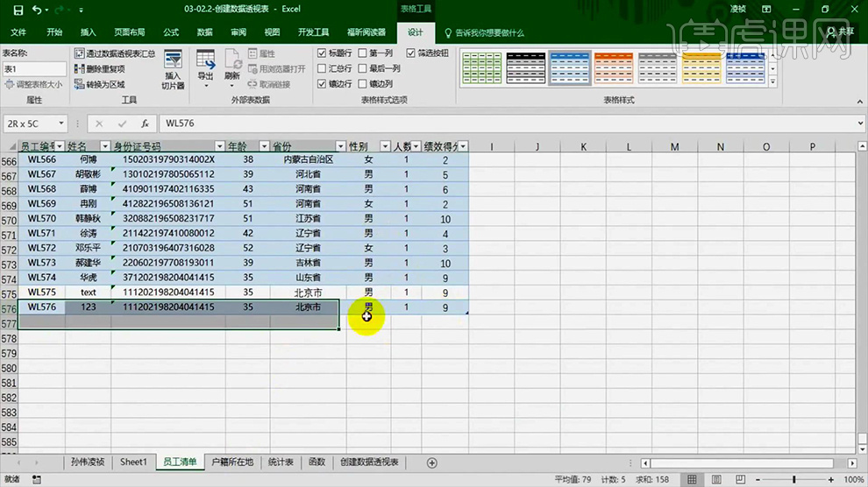
Task: Click the insert function fx icon
Action: [x=144, y=124]
